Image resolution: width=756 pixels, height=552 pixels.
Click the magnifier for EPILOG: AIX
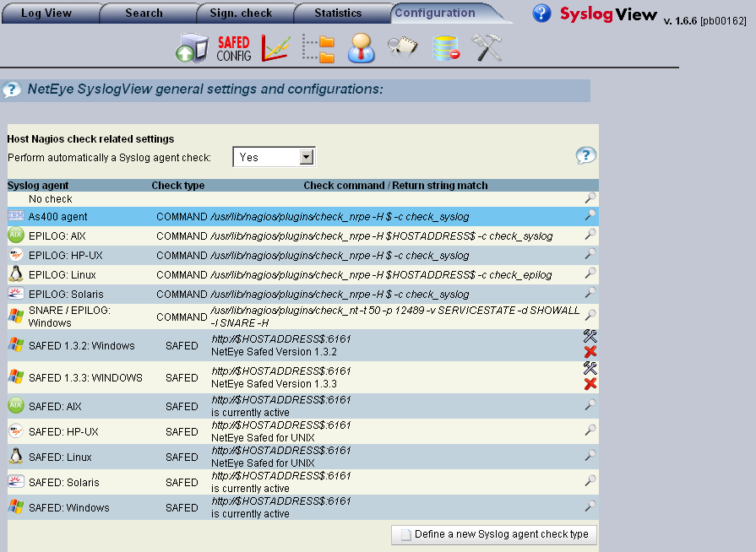click(x=590, y=235)
